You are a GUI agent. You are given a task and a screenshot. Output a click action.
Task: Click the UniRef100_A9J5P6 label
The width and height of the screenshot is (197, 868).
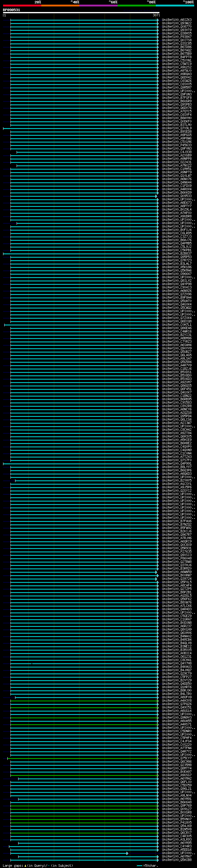(176, 487)
